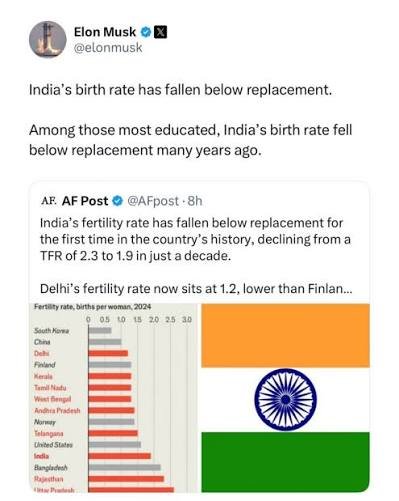
Task: Click the black X affiliation badge
Action: tap(160, 32)
